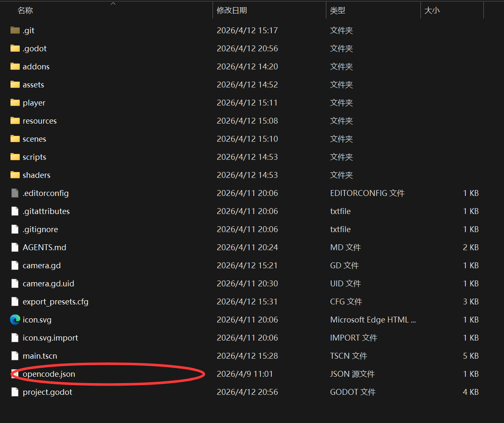504x423 pixels.
Task: Click the main.tscn file icon
Action: 15,356
